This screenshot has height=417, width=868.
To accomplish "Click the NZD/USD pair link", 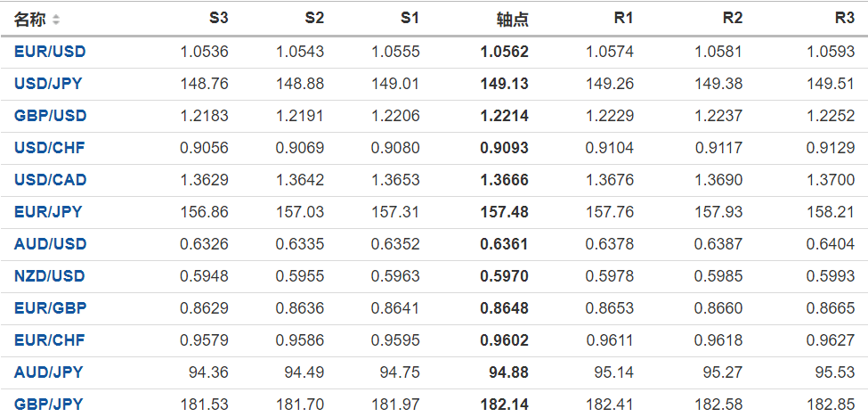I will pyautogui.click(x=50, y=276).
